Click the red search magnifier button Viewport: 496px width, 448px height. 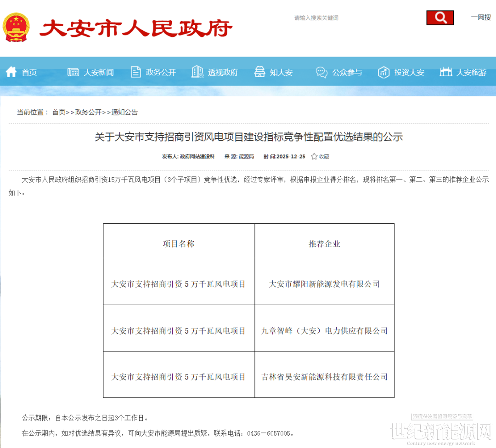(440, 18)
